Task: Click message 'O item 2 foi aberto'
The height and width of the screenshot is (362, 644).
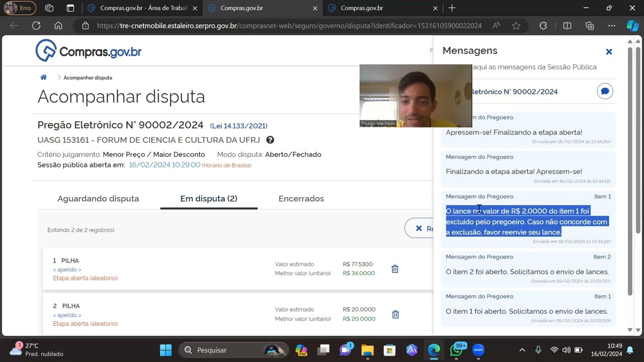Action: [527, 271]
